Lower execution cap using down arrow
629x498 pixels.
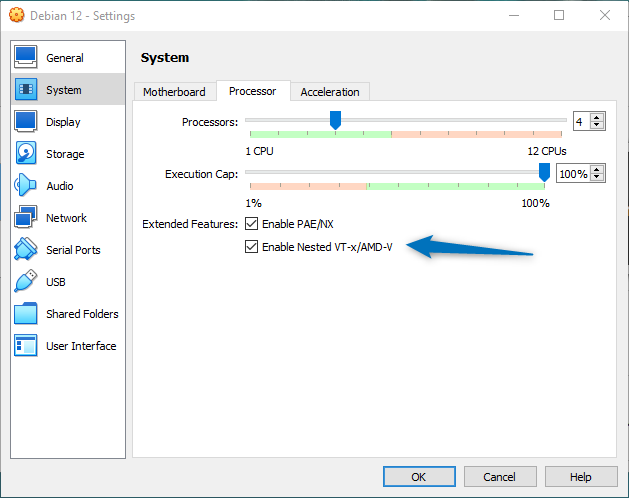597,178
